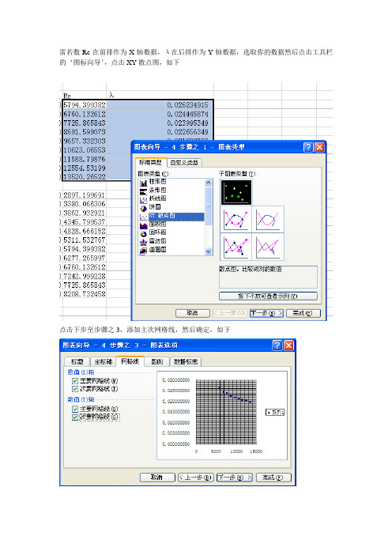The height and width of the screenshot is (555, 392).
Task: Click cell containing 6277.265997
Action: point(85,258)
